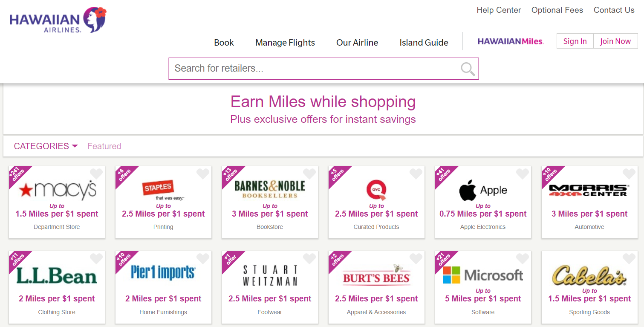Toggle Morris 4x4 Center favorite heart
Screen dimensions: 644x327
629,174
